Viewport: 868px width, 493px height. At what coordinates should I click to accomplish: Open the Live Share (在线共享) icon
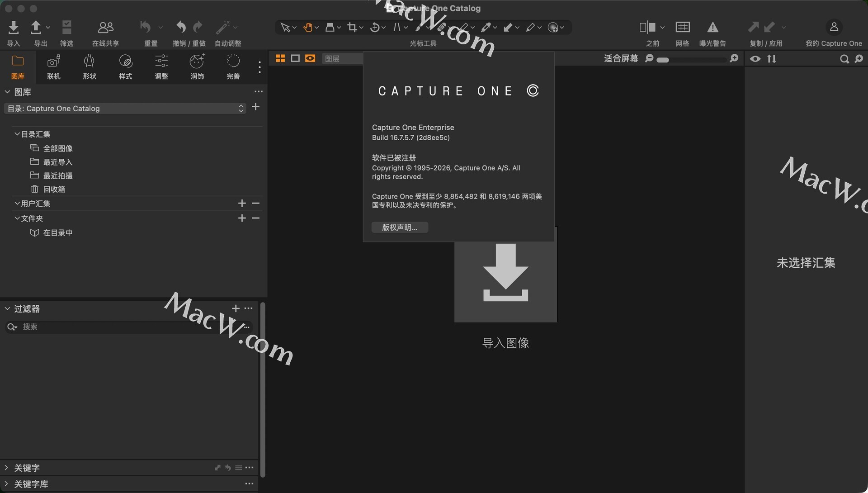point(105,28)
